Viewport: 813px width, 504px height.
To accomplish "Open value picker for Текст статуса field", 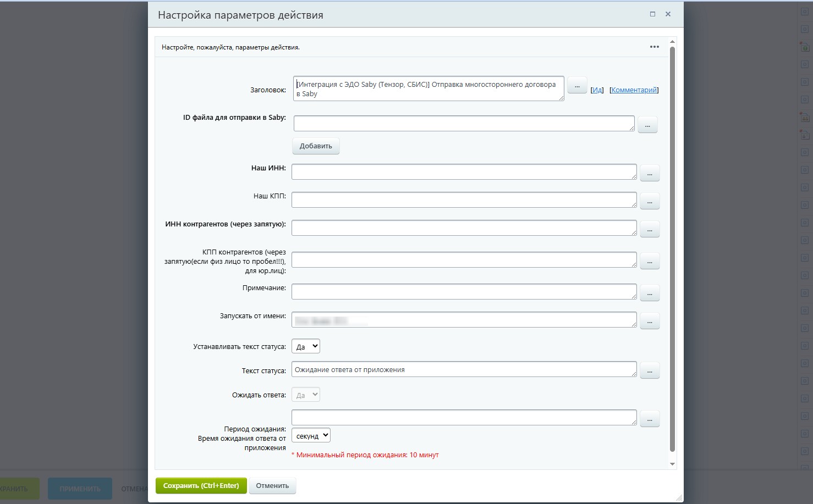I will point(650,371).
